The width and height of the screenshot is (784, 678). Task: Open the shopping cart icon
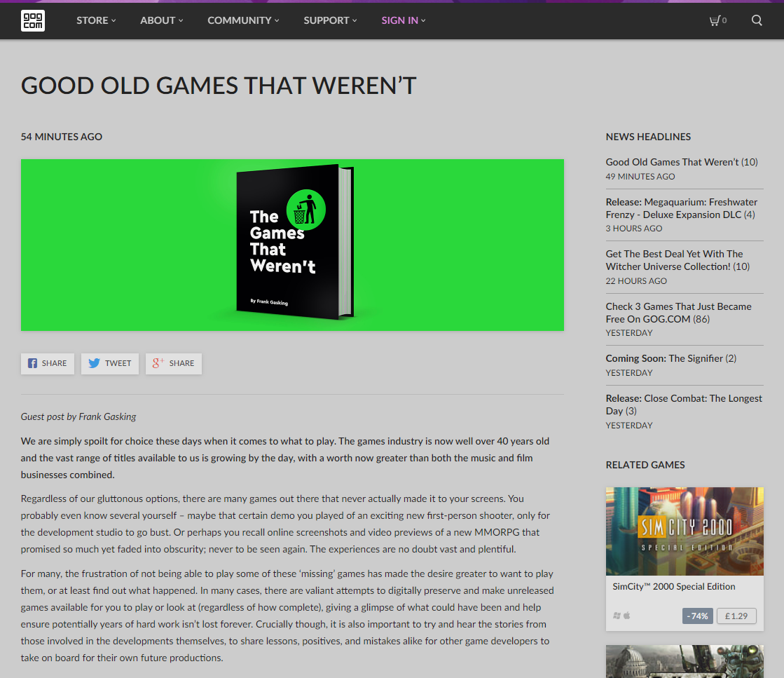point(715,20)
